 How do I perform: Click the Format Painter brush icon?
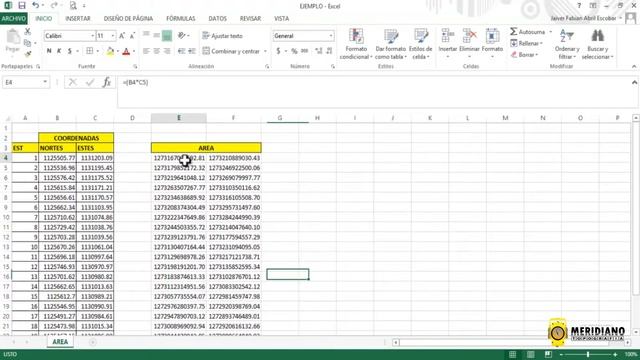point(28,53)
